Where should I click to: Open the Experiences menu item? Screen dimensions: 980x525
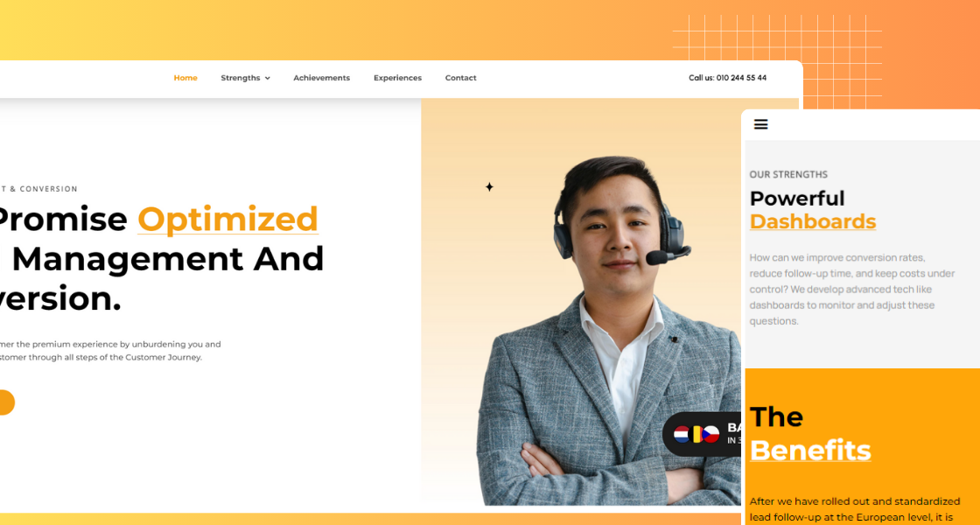click(397, 78)
